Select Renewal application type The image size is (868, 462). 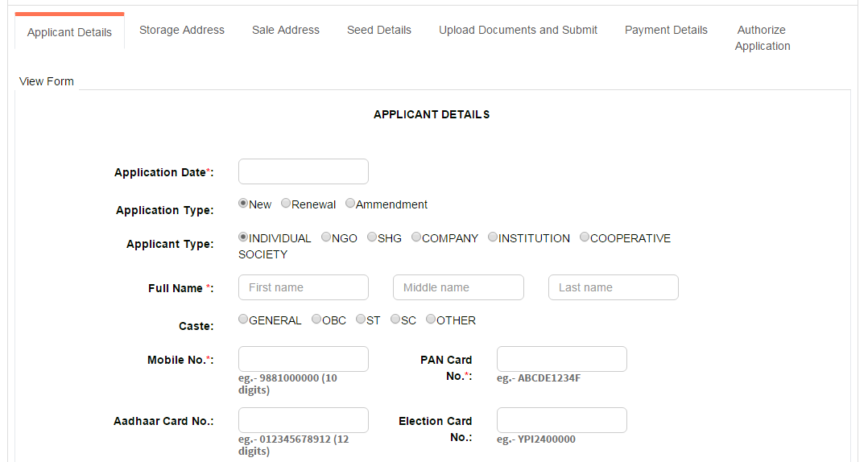[x=286, y=203]
